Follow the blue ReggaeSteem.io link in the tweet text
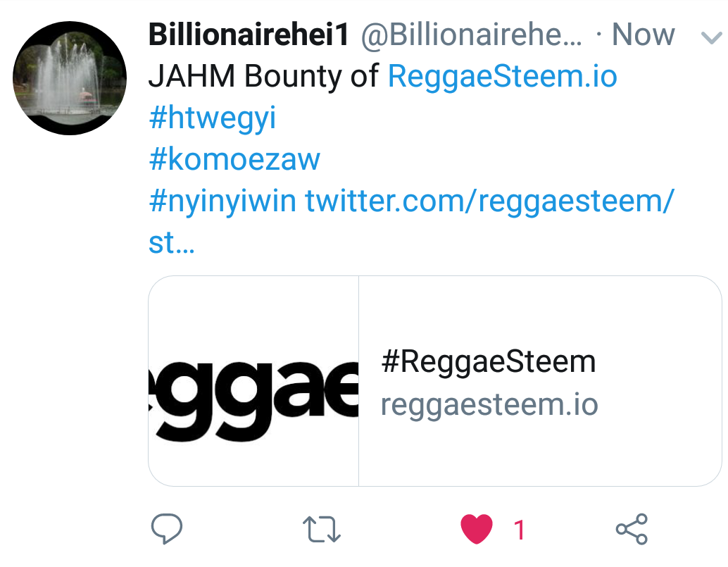This screenshot has width=728, height=567. point(503,76)
